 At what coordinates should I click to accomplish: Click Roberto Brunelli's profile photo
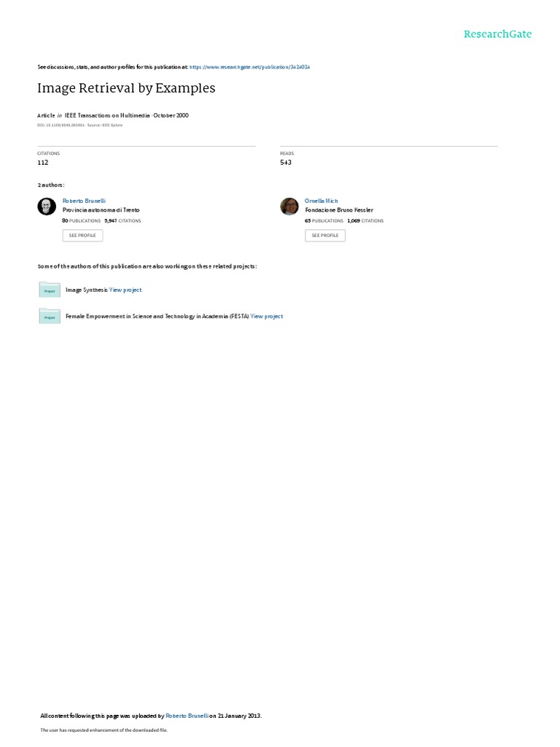[47, 206]
